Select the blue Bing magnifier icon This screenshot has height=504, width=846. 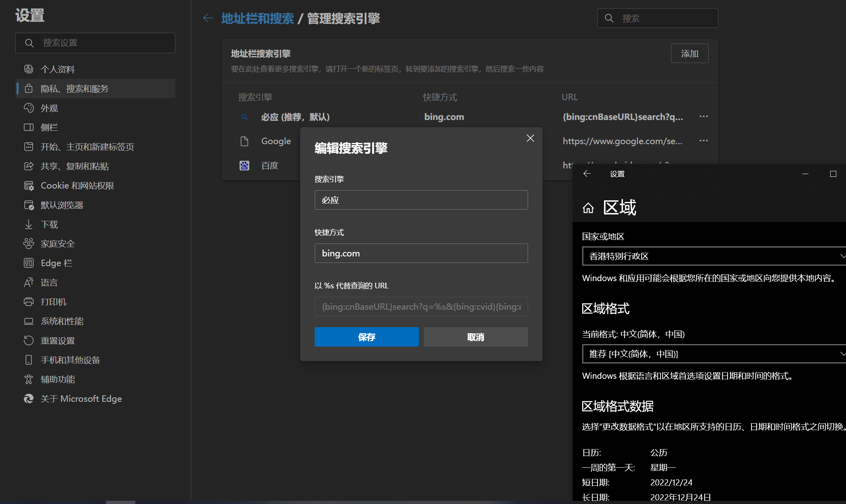pyautogui.click(x=244, y=117)
